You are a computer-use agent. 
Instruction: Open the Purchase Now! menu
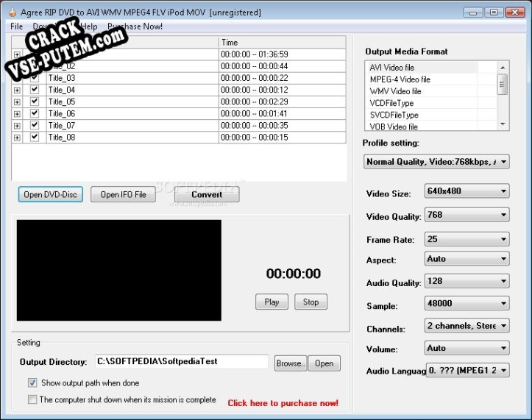coord(135,26)
